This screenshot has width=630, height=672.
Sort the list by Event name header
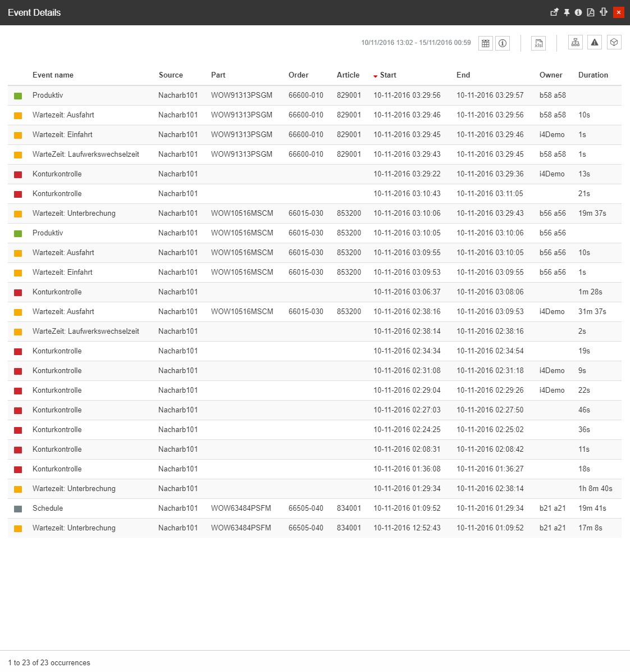coord(53,75)
